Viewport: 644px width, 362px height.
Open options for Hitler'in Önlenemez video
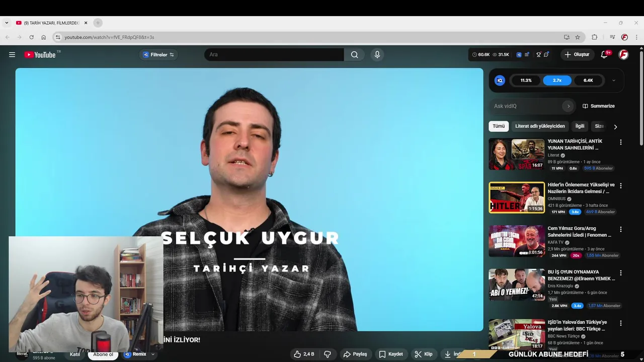click(620, 186)
